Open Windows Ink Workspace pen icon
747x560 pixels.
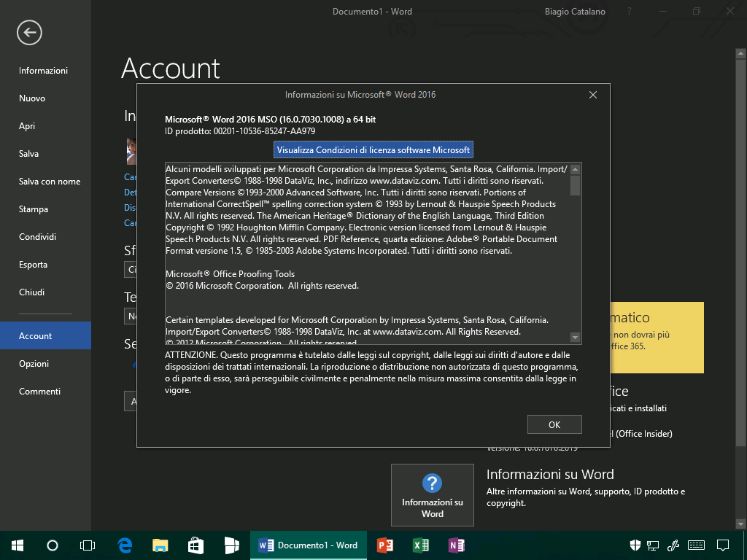pos(673,545)
